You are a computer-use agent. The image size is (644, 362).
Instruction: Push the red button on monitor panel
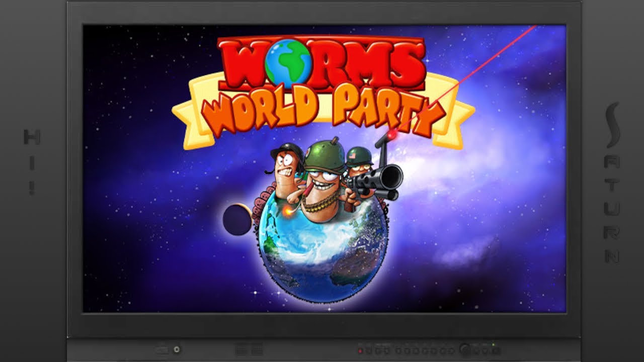(360, 350)
